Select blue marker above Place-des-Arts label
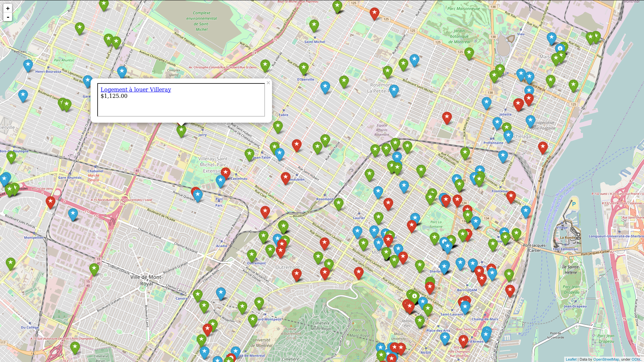 tap(445, 338)
